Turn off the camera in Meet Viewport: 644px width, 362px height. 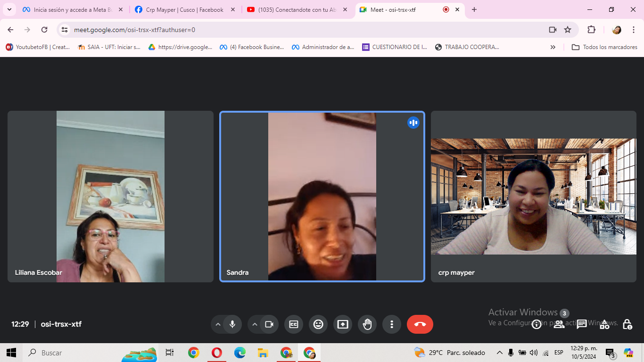(x=269, y=324)
